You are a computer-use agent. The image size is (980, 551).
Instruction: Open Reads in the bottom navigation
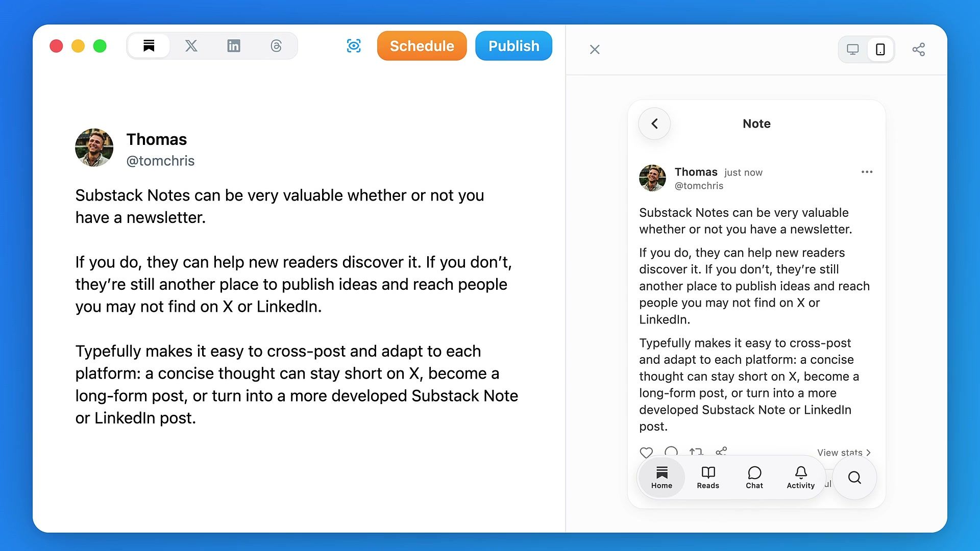coord(708,478)
